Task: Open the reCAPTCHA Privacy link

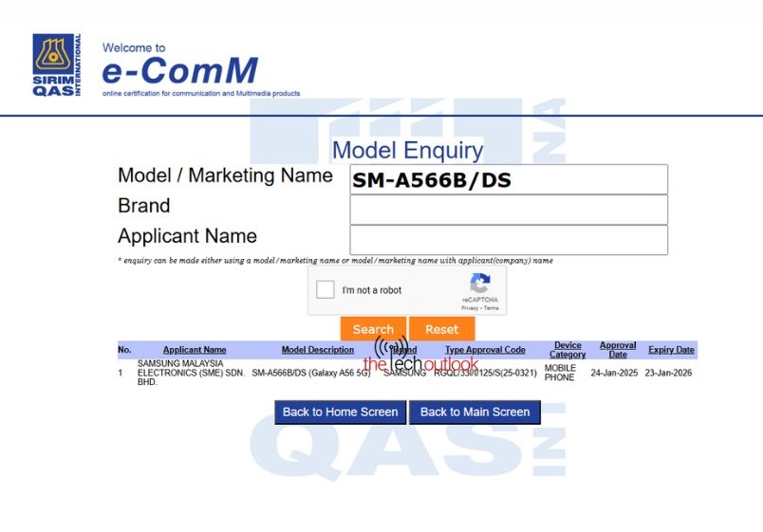Action: tap(470, 308)
